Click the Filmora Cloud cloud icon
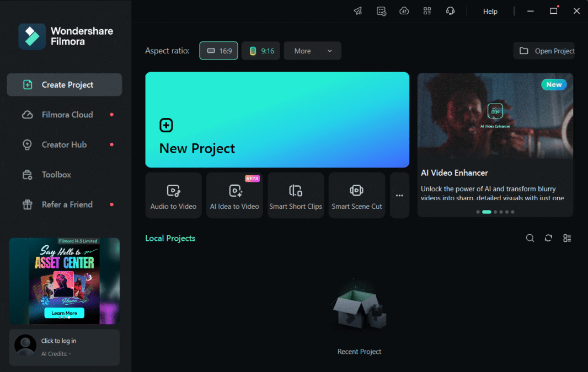This screenshot has height=372, width=588. [28, 115]
